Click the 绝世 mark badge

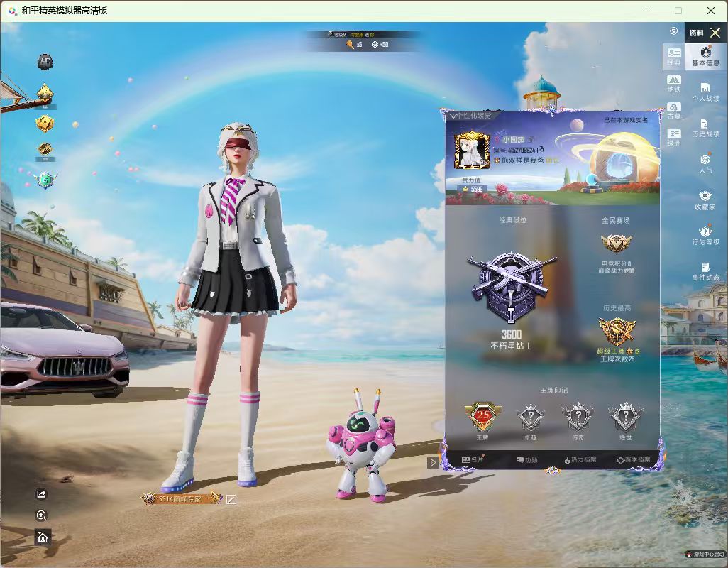point(625,417)
